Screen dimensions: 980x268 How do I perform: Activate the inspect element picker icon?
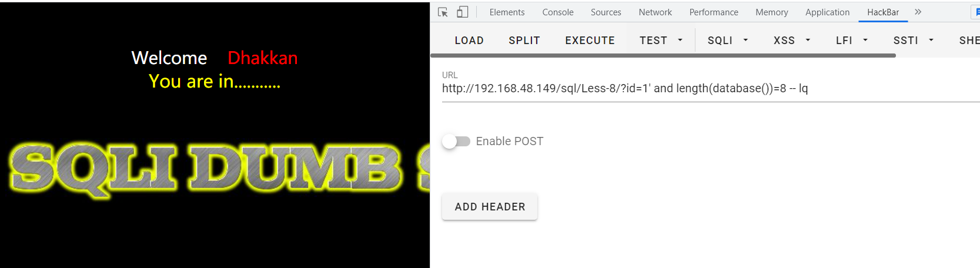443,12
